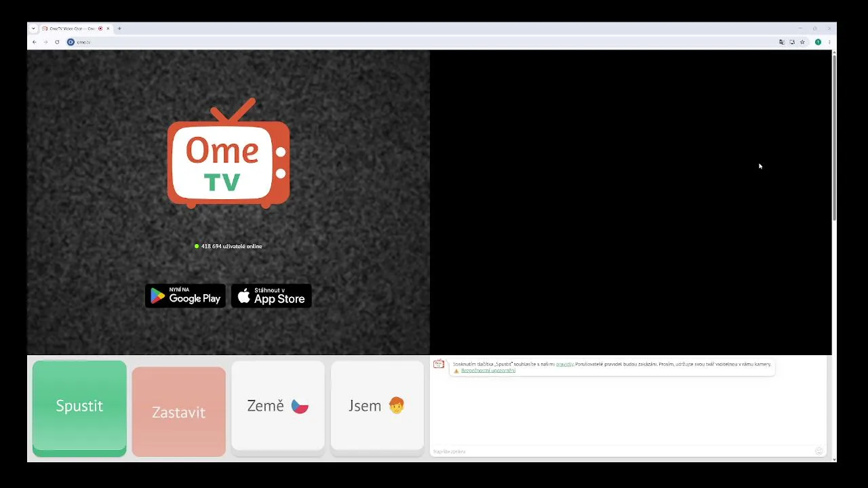Open a new browser tab with the plus button
The width and height of the screenshot is (868, 488).
(119, 28)
